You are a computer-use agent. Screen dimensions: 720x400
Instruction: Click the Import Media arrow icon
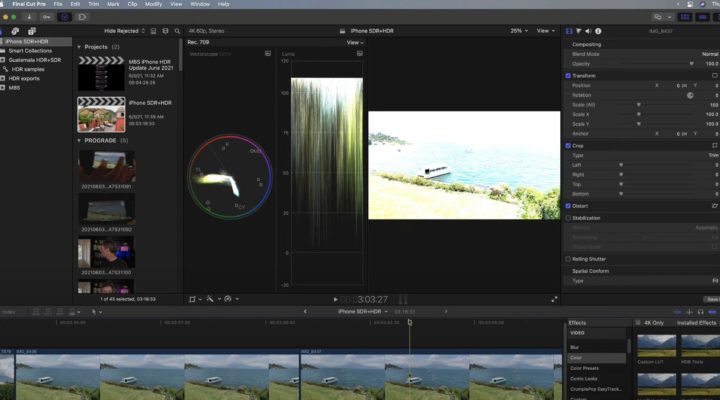click(x=29, y=17)
